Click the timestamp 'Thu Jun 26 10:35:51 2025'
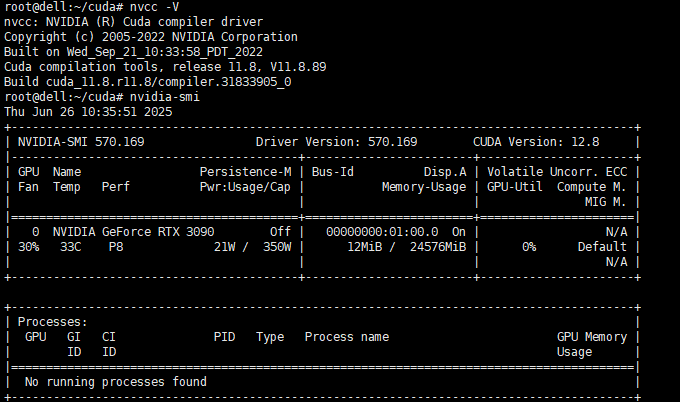 [88, 112]
